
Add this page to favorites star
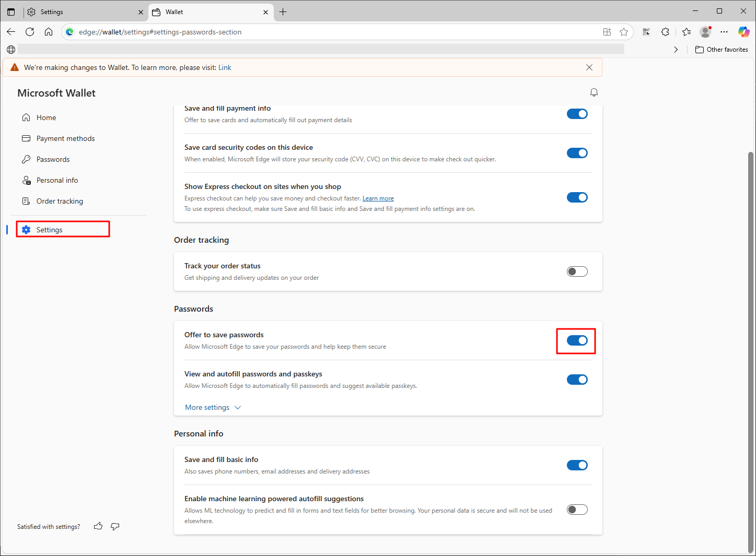point(624,32)
